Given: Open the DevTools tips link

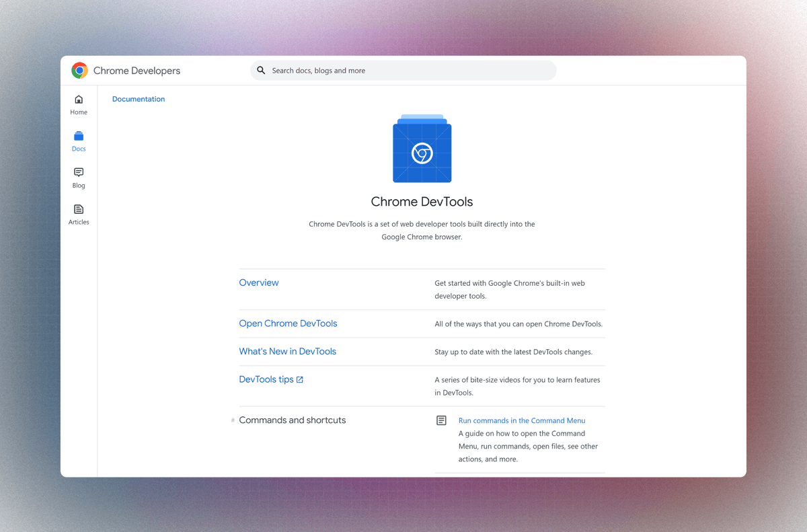Looking at the screenshot, I should click(x=266, y=379).
